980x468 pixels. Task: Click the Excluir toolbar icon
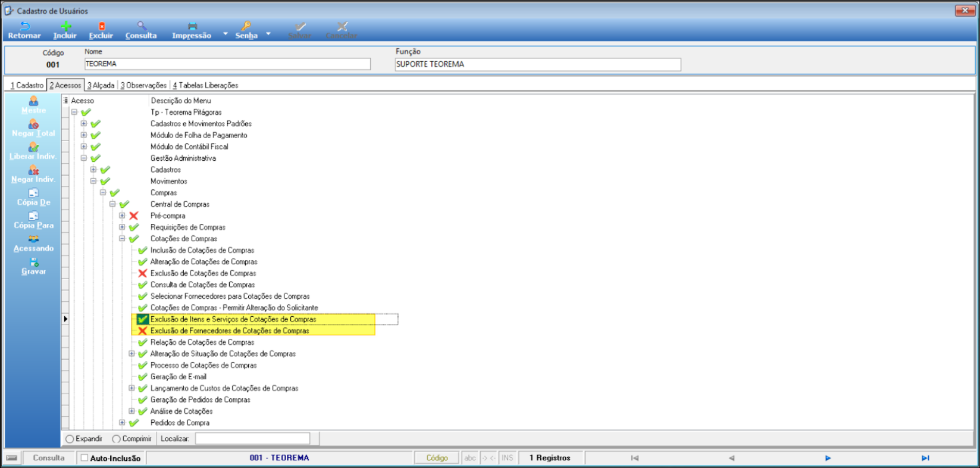101,26
